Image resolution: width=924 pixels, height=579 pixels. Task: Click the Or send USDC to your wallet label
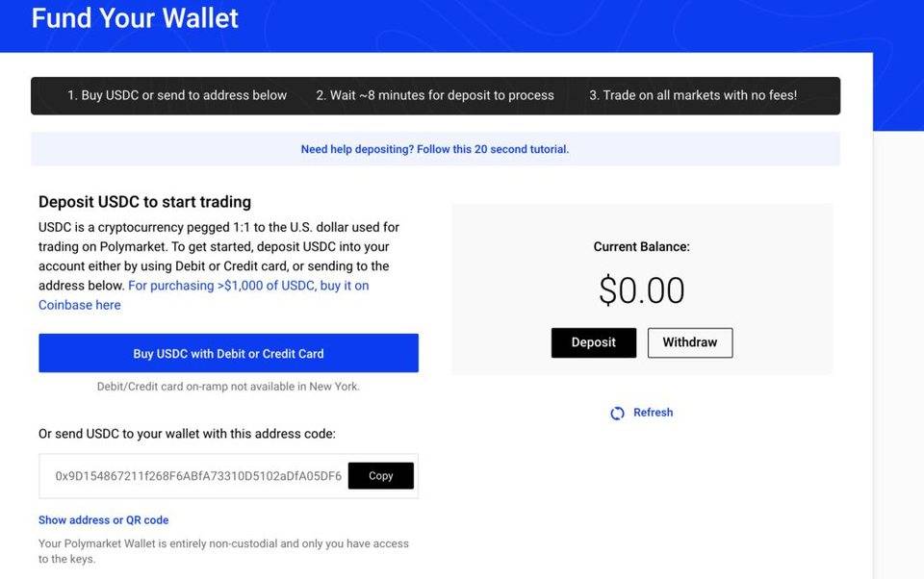pyautogui.click(x=187, y=434)
